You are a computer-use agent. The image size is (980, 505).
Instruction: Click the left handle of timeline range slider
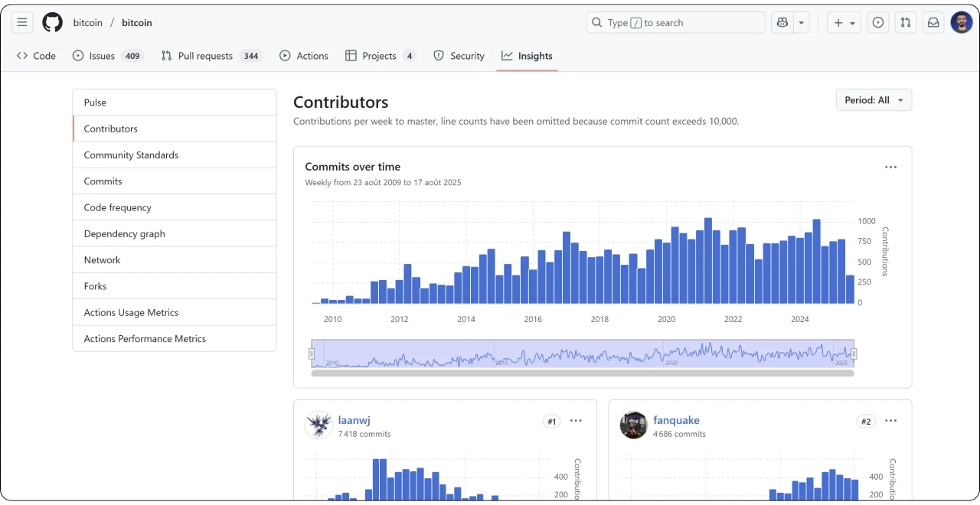pos(312,353)
